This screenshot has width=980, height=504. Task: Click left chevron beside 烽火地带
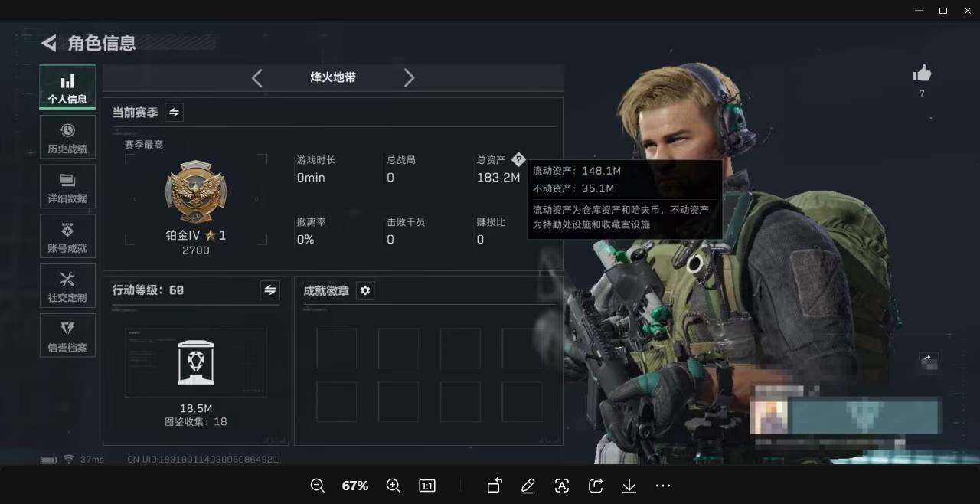pos(257,77)
